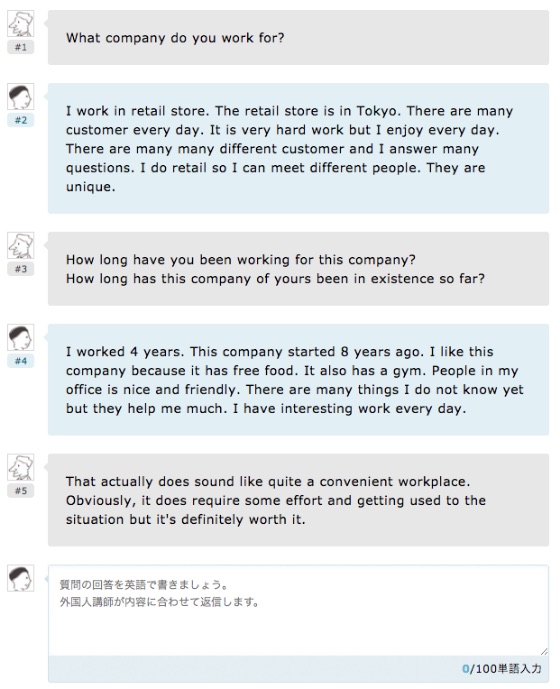Select the #2 message number badge
This screenshot has height=689, width=560.
(21, 120)
